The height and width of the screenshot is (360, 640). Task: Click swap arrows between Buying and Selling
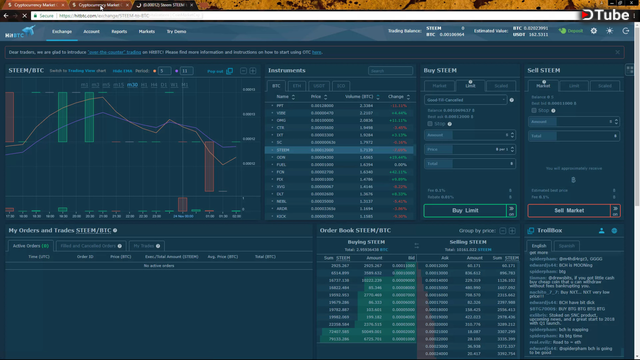[416, 246]
